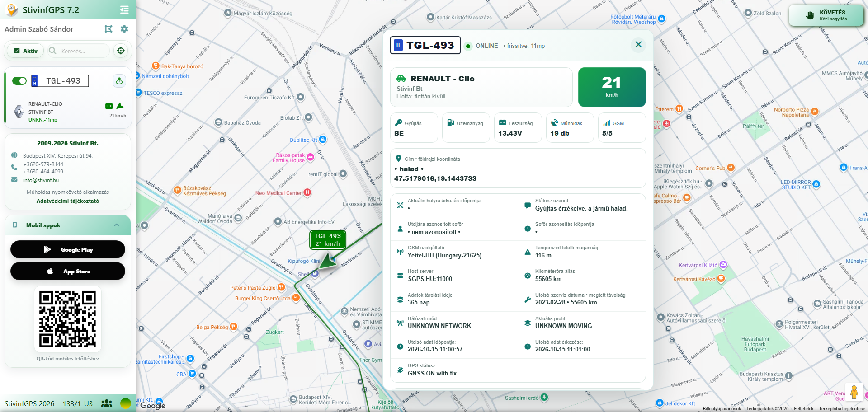
Task: Open settings gear next to Admin Szabó Sándor
Action: coord(124,29)
